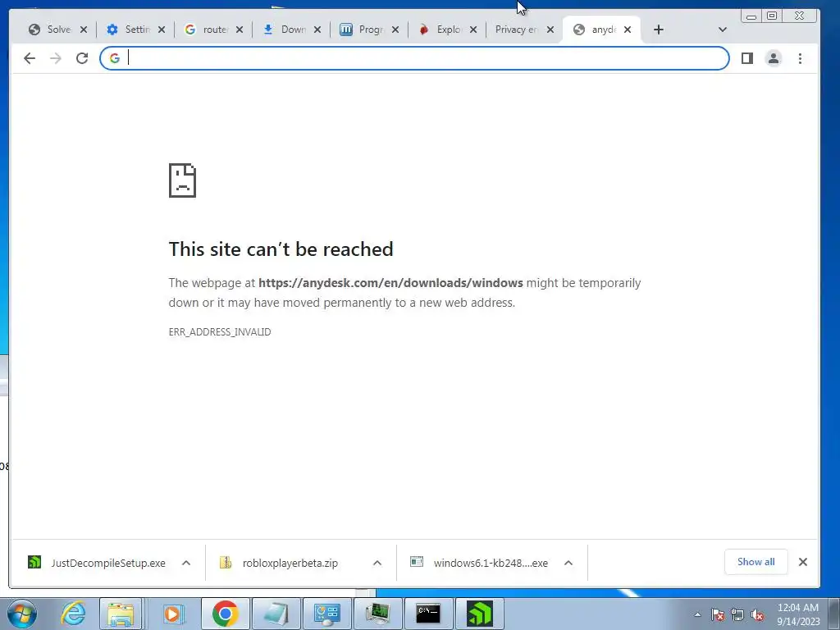Image resolution: width=840 pixels, height=630 pixels.
Task: Open Chrome's three-dot menu
Action: coord(800,58)
